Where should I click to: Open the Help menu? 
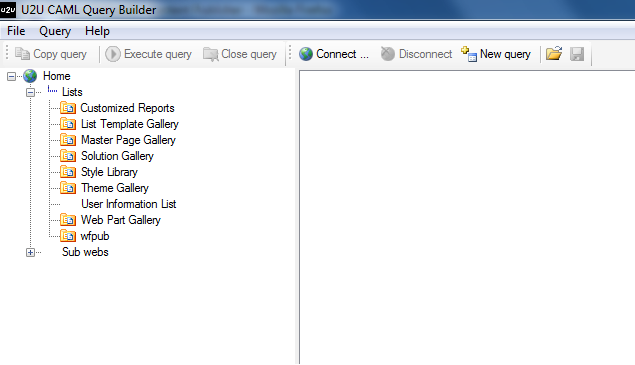click(97, 31)
